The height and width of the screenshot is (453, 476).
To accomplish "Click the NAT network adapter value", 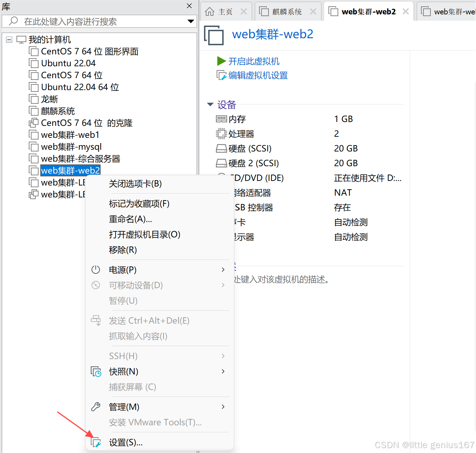I will click(x=343, y=193).
